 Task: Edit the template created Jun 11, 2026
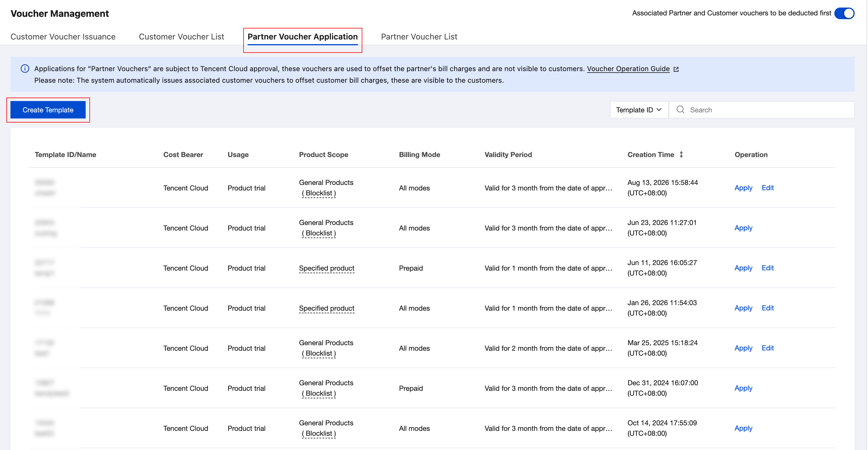768,268
